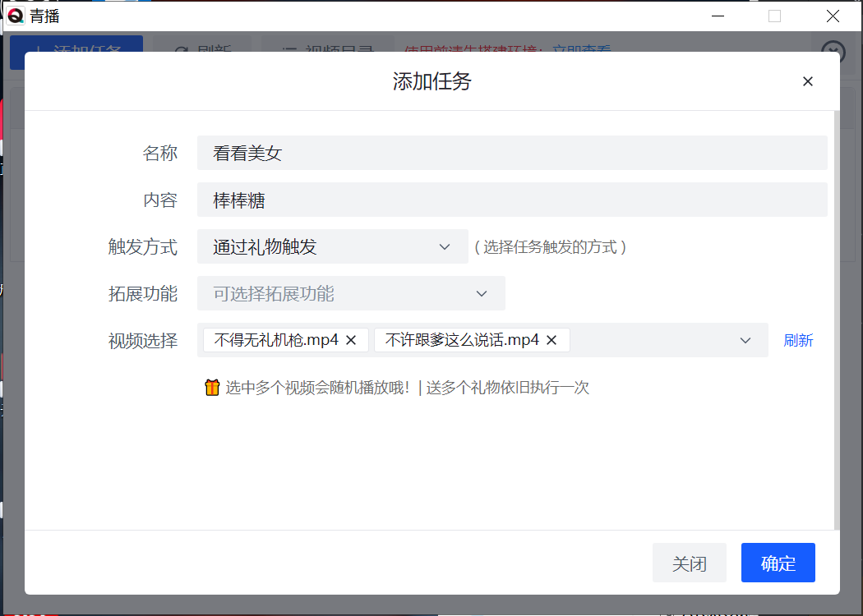863x616 pixels.
Task: Expand the 视频选择 video dropdown
Action: coord(745,339)
